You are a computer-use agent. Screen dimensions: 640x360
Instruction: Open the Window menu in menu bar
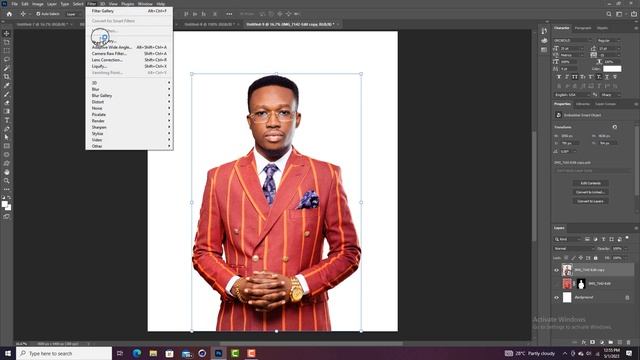pos(145,4)
